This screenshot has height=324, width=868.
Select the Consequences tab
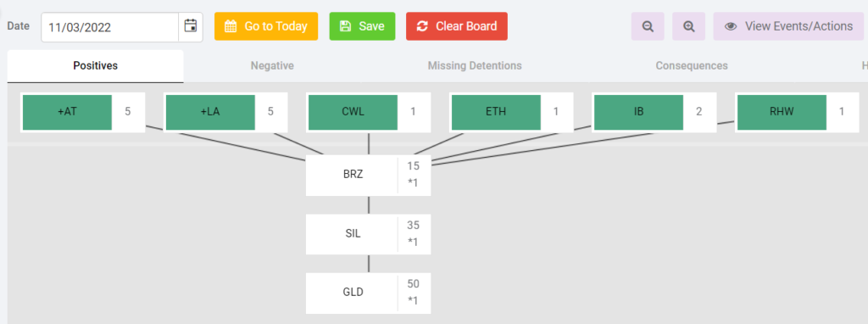pos(692,66)
